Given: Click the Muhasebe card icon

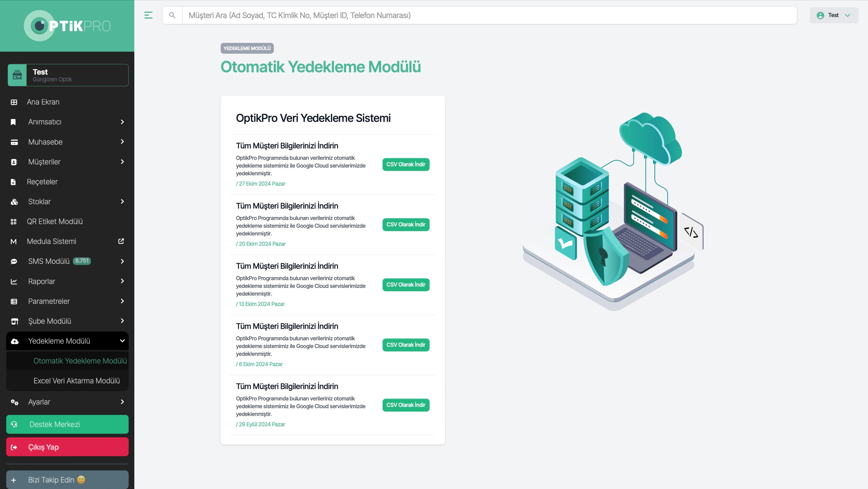Looking at the screenshot, I should pyautogui.click(x=14, y=142).
